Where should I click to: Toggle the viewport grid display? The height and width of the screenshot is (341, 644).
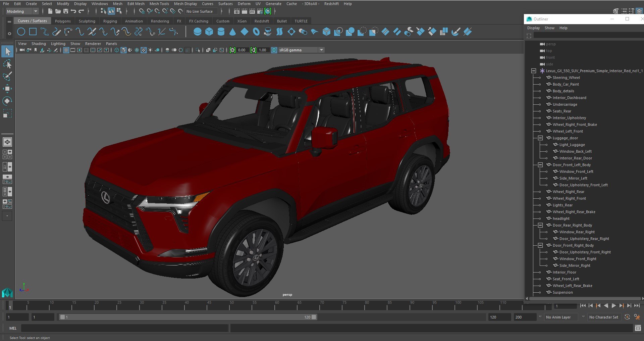tap(66, 50)
